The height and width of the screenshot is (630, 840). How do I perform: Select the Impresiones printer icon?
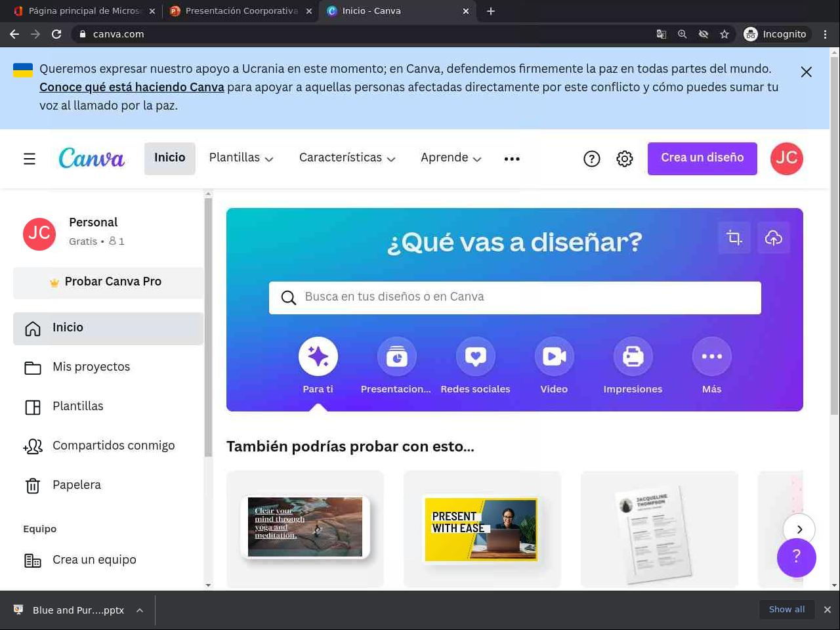point(633,356)
